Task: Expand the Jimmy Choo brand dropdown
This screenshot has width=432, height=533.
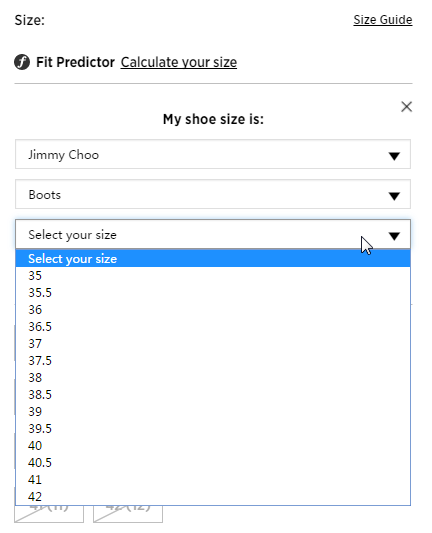Action: 213,154
